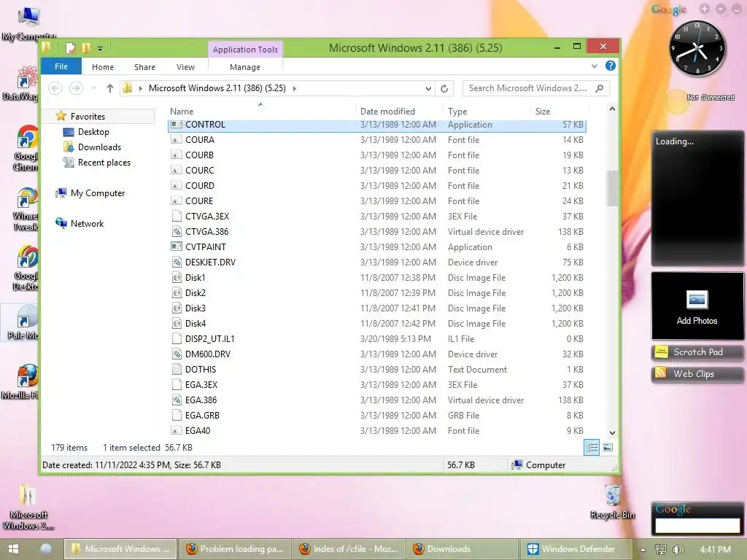Click the CVTPAINT application icon
Image resolution: width=747 pixels, height=560 pixels.
(177, 246)
